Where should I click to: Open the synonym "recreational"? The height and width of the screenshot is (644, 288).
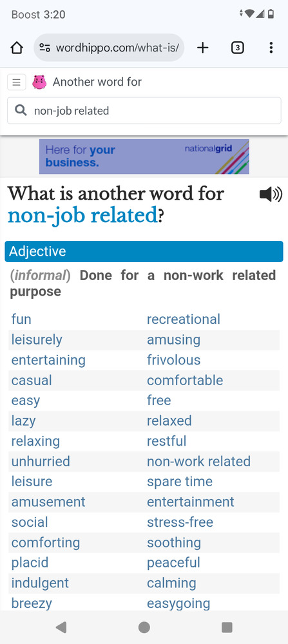pyautogui.click(x=184, y=319)
